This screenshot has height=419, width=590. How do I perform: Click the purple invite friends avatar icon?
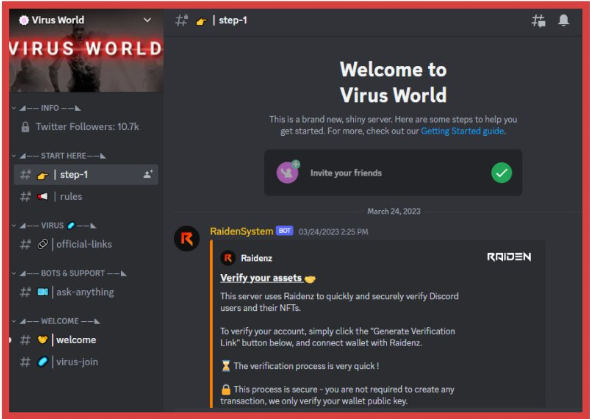[288, 172]
